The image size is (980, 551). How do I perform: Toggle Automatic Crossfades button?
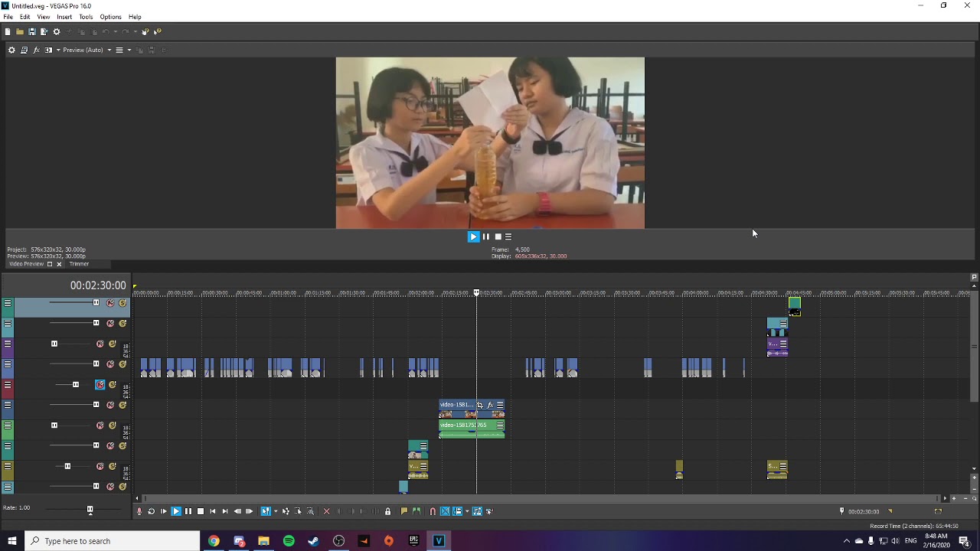[x=445, y=511]
